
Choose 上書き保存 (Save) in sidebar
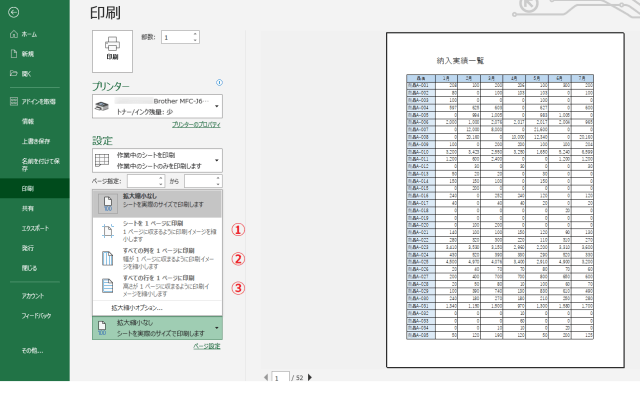35,141
